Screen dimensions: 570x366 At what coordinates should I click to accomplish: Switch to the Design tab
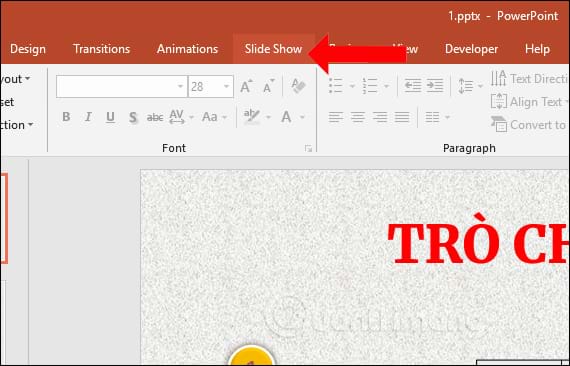(28, 49)
